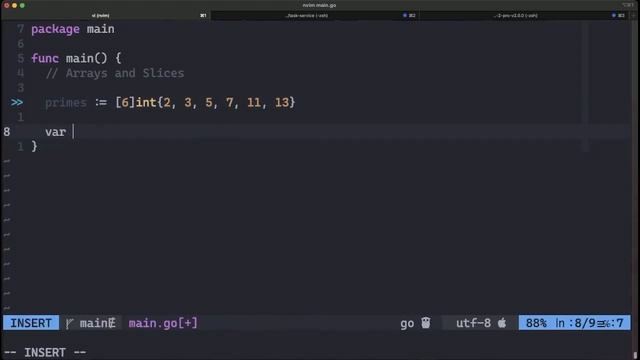The width and height of the screenshot is (640, 360).
Task: Click the >> sign marker in the gutter
Action: click(17, 102)
